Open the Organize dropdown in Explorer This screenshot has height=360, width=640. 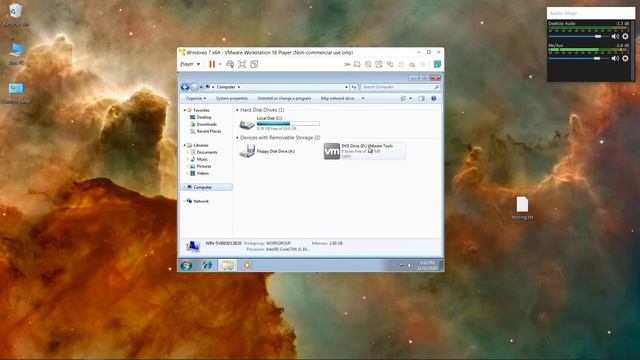point(196,98)
